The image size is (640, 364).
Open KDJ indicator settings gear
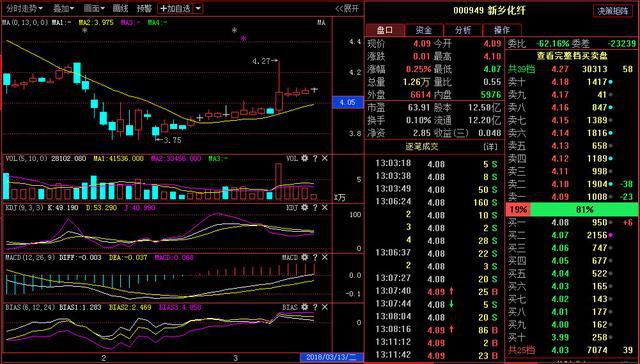[304, 207]
